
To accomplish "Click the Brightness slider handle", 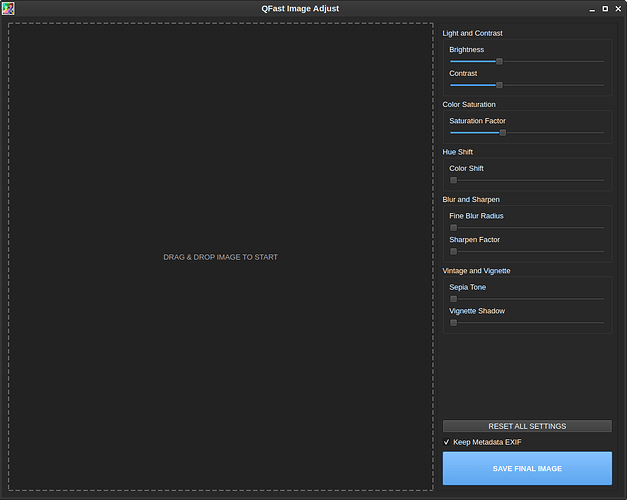I will (x=499, y=61).
